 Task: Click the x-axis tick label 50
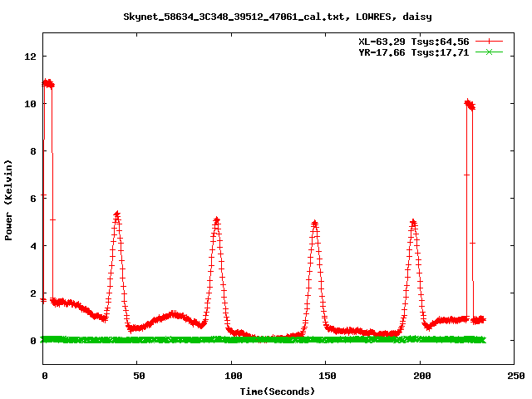[139, 376]
